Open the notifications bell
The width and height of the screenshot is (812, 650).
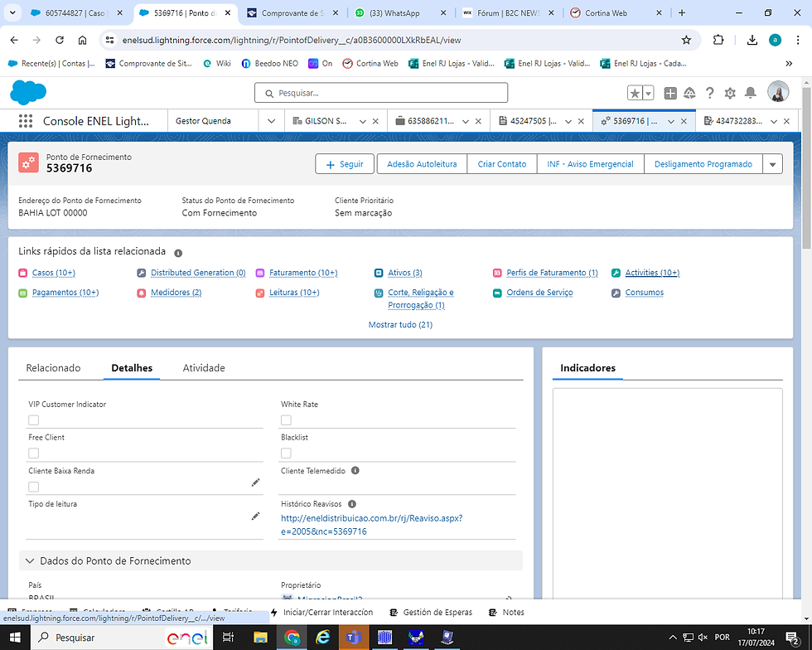pos(750,93)
